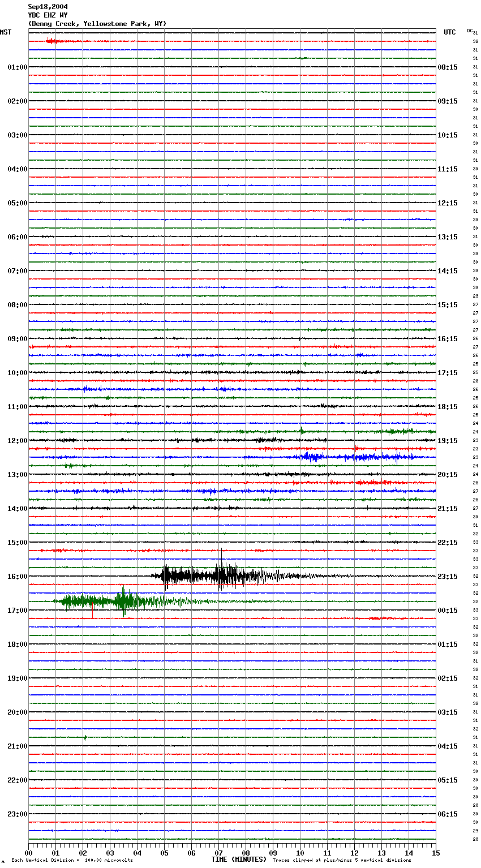Click the 09:15 UTC time label

click(x=448, y=101)
